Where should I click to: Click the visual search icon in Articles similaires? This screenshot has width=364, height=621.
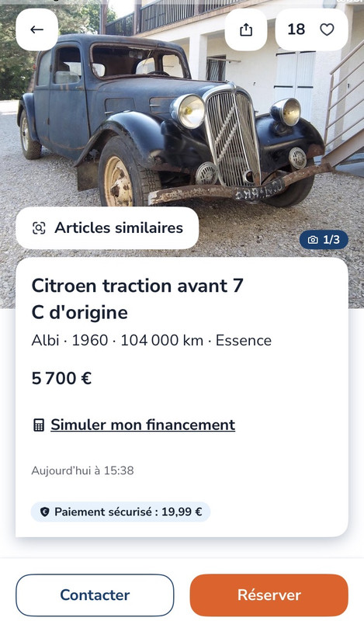point(39,228)
